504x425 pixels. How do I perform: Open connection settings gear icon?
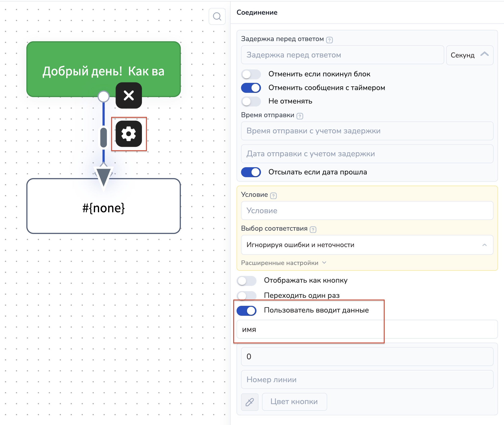click(x=129, y=134)
